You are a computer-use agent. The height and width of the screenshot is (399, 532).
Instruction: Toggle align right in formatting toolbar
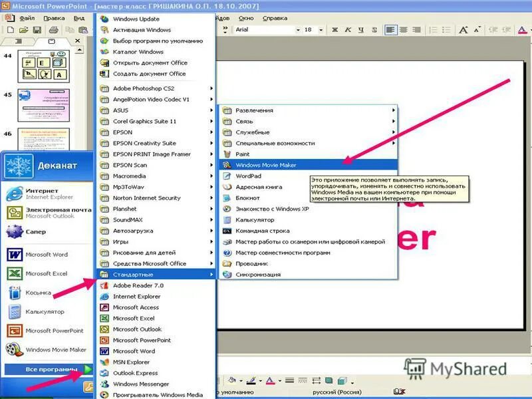click(x=416, y=30)
